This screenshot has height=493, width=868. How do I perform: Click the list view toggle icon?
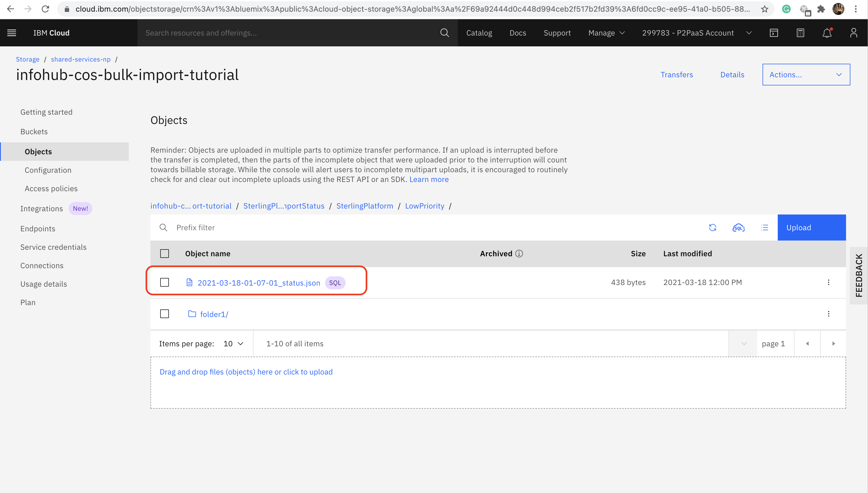click(764, 228)
